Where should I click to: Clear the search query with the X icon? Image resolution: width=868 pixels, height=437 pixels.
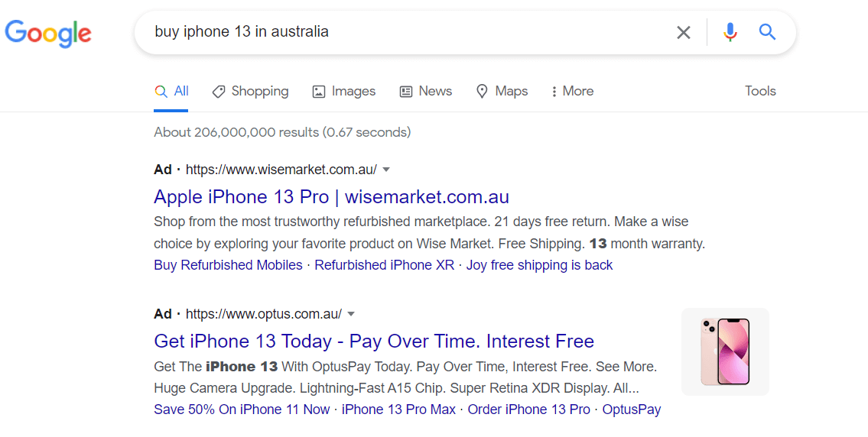pos(683,32)
